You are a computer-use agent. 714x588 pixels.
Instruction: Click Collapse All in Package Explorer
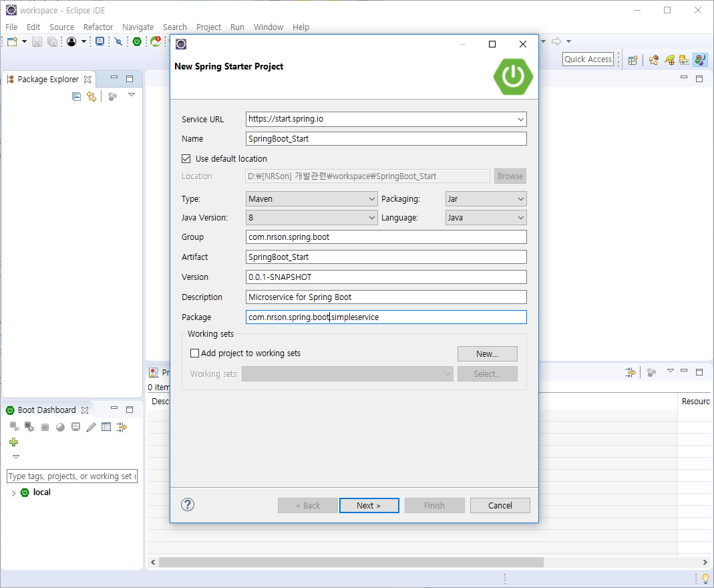point(77,97)
